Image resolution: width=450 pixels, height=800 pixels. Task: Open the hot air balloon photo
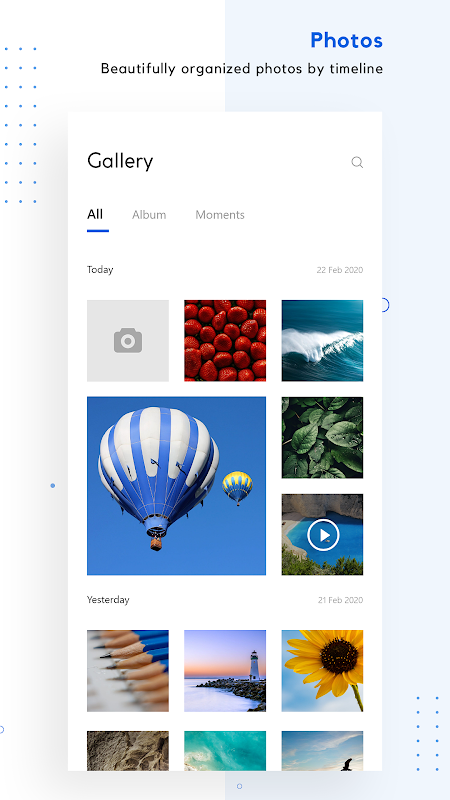click(x=177, y=486)
